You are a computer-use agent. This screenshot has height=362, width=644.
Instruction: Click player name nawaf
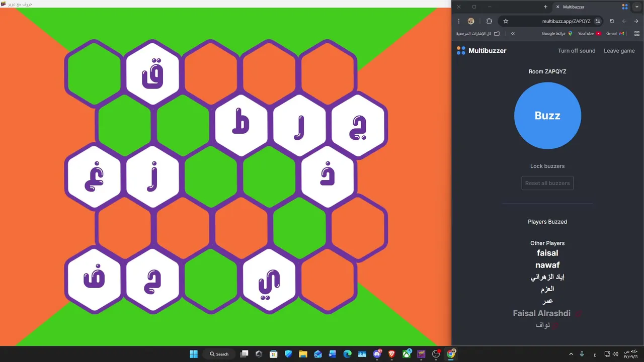coord(547,265)
